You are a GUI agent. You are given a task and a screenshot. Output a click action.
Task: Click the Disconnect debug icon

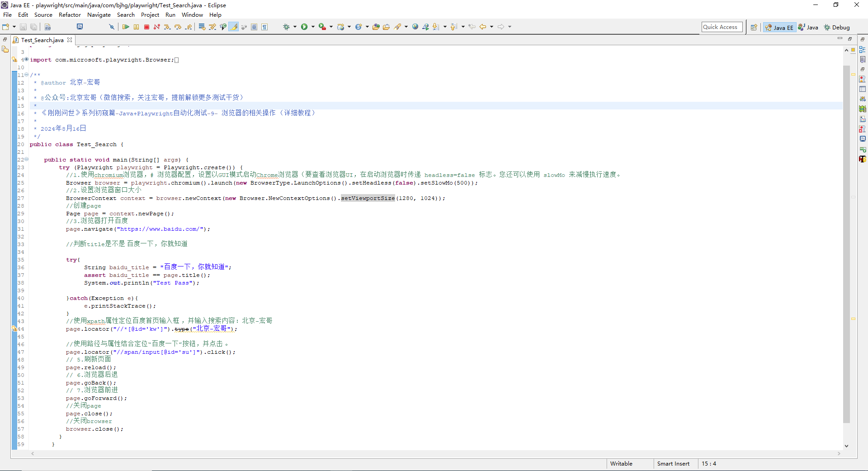tap(157, 27)
